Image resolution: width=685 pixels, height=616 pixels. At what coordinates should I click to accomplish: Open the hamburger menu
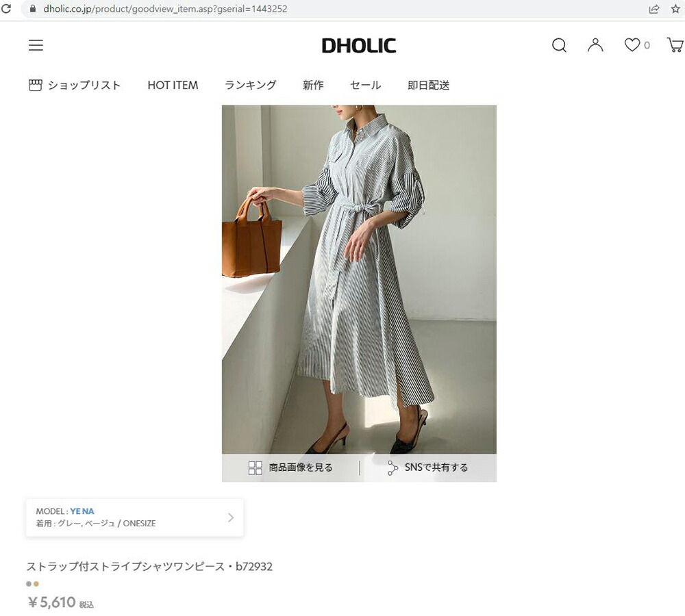pyautogui.click(x=36, y=45)
